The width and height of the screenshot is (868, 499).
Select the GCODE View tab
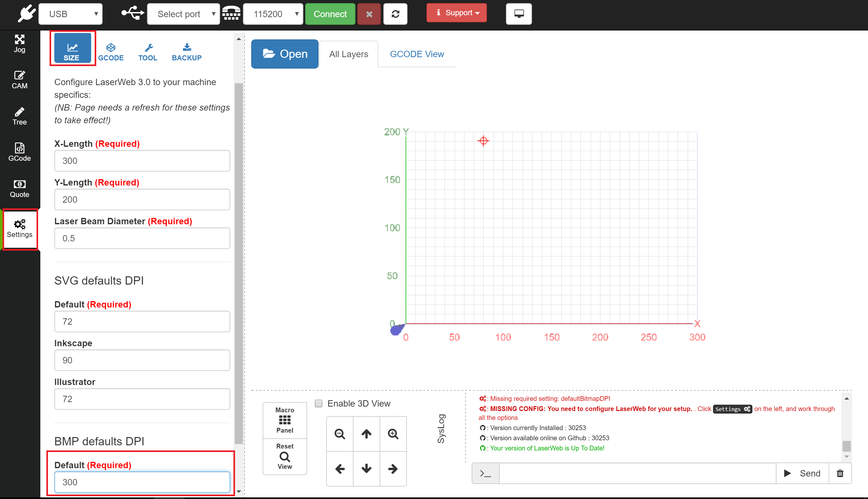pos(417,54)
